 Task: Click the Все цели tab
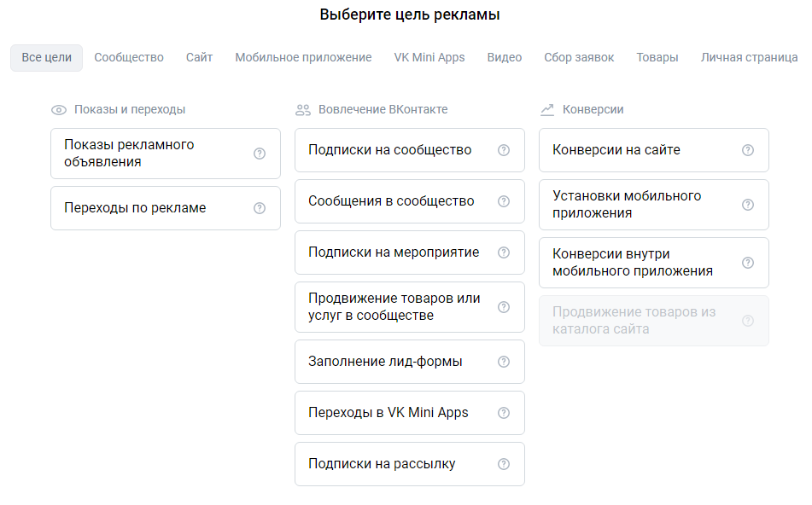click(x=47, y=58)
